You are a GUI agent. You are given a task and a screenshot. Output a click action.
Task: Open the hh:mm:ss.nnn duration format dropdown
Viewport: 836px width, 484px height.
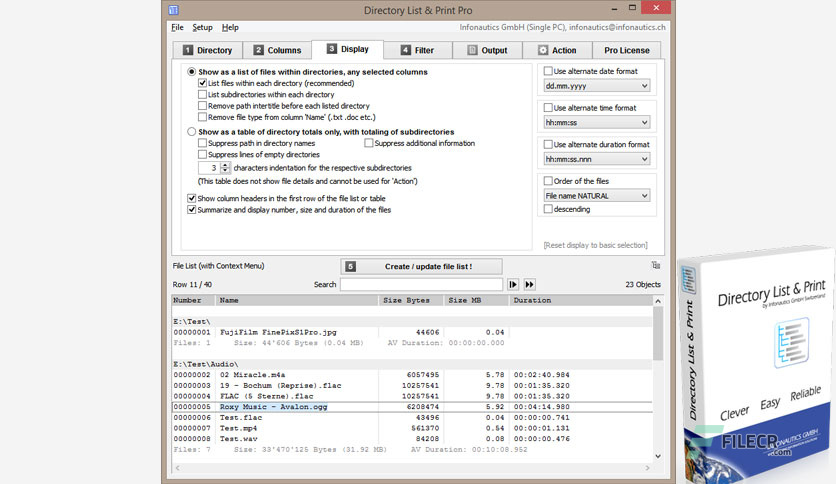(x=597, y=159)
